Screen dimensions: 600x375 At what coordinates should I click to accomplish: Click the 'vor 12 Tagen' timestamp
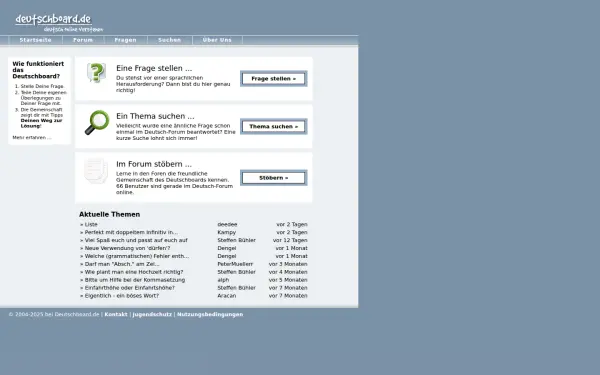click(x=290, y=240)
